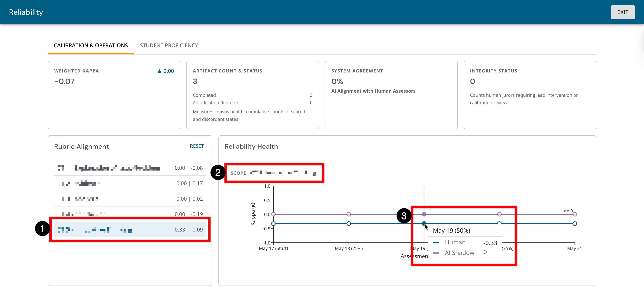The height and width of the screenshot is (291, 644).
Task: Click the SCOPE chip above chart
Action: (x=274, y=173)
